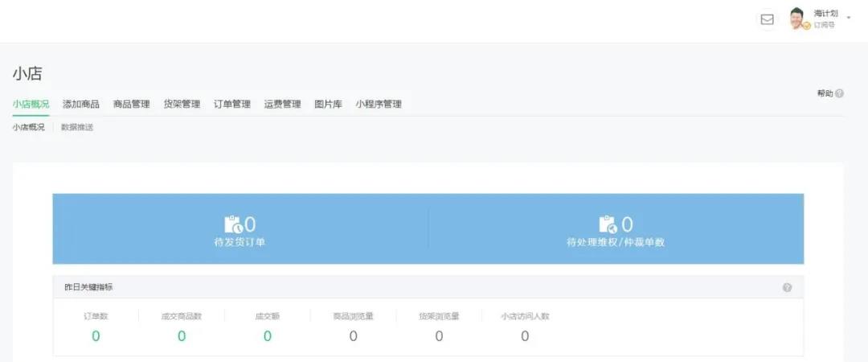Switch to the 添加商品 tab

coord(81,104)
